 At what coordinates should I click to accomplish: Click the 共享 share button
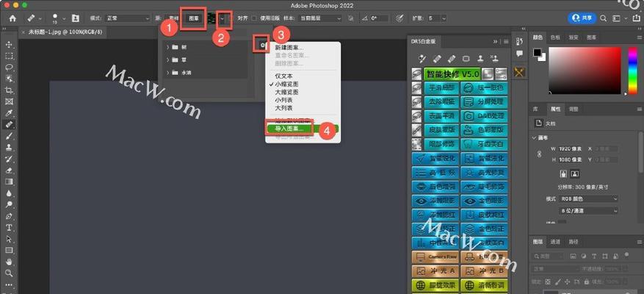(582, 18)
